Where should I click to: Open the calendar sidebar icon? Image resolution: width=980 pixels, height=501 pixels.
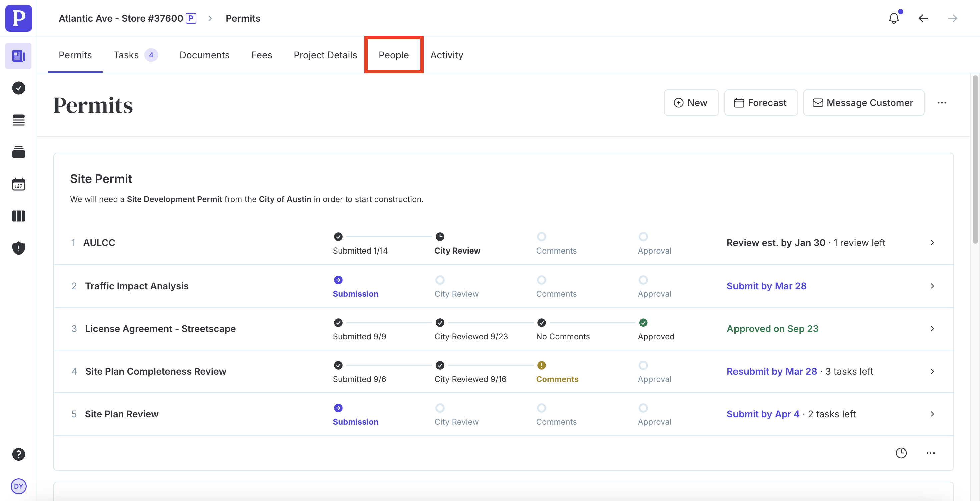click(18, 184)
